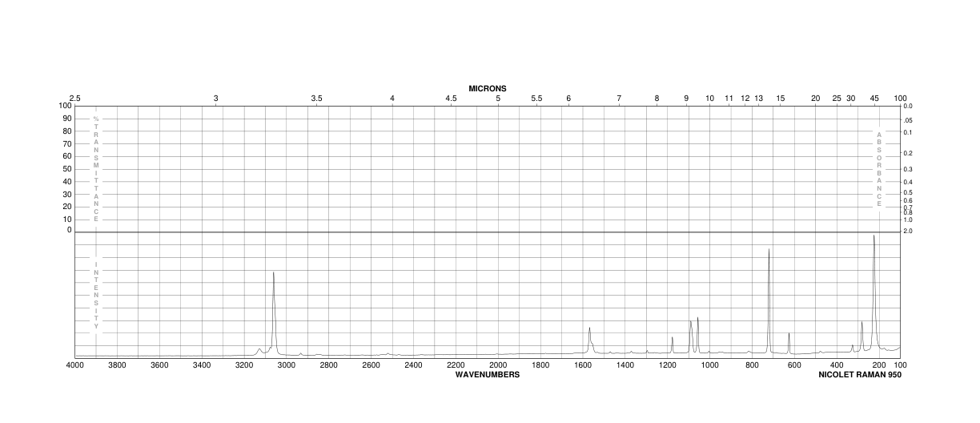Viewport: 980px width, 423px height.
Task: Click the 90 percent transmittance label
Action: tap(67, 119)
